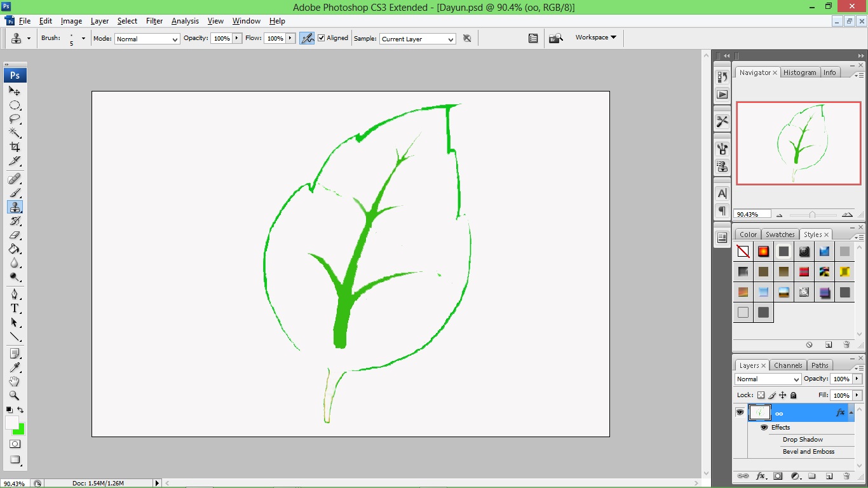Click the delete layer trash icon

pos(846,476)
